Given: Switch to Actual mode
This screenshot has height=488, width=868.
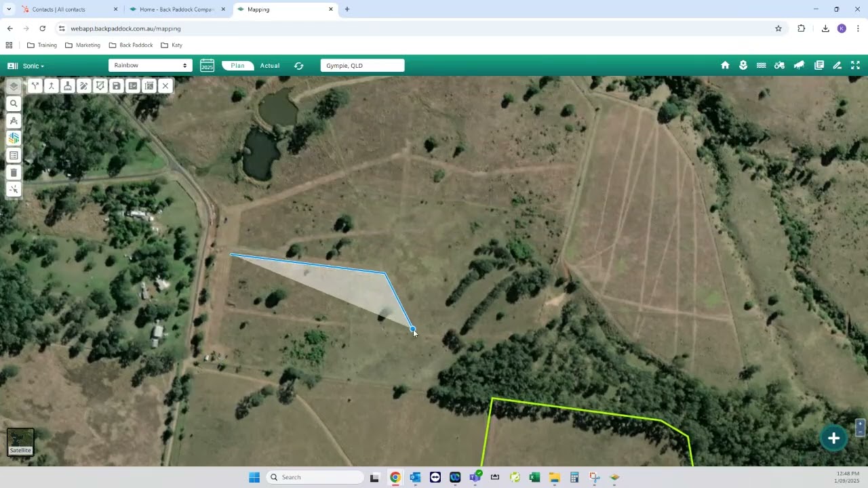Looking at the screenshot, I should pyautogui.click(x=270, y=66).
